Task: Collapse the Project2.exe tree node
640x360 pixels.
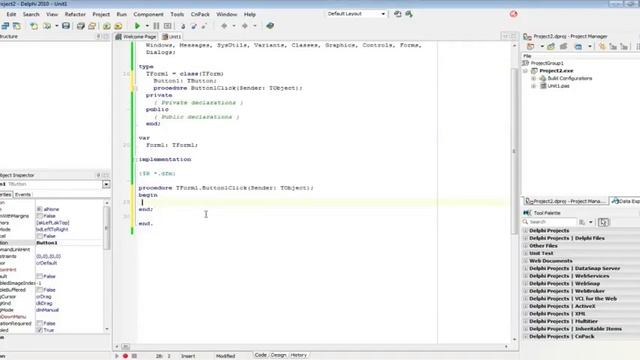Action: tap(526, 71)
